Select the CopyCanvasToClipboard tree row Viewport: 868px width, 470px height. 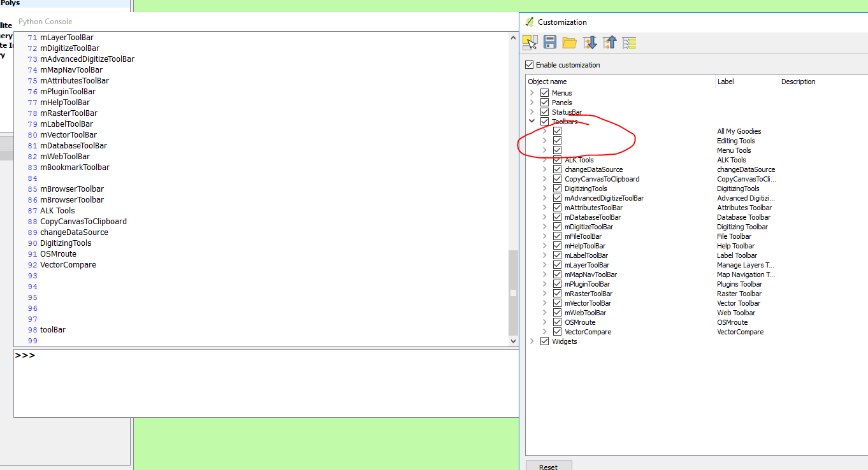click(697, 179)
